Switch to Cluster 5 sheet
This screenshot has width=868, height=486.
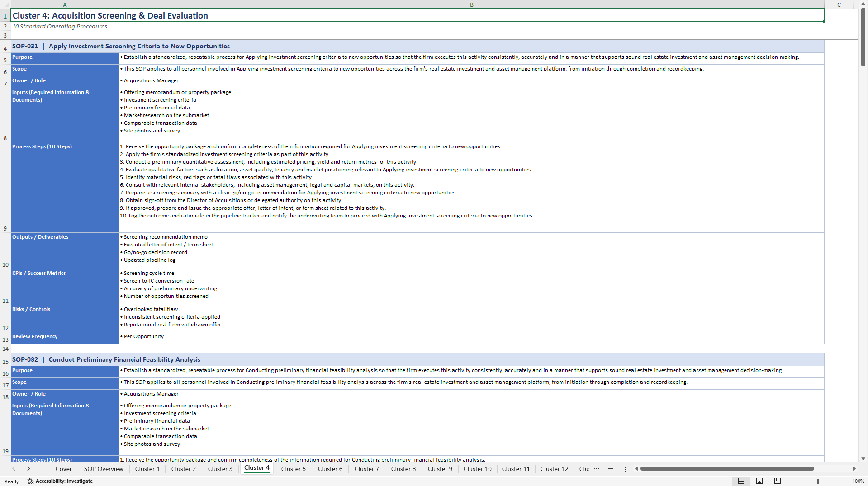[x=294, y=469]
